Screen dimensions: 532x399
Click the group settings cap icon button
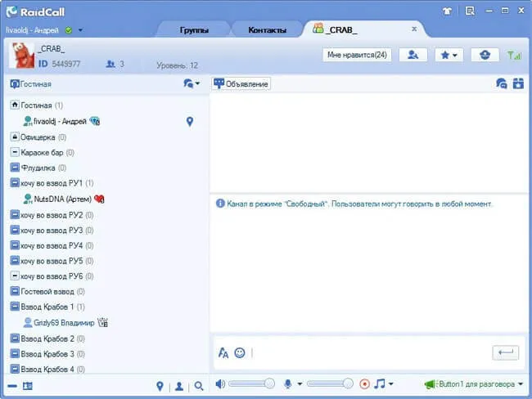(x=485, y=55)
